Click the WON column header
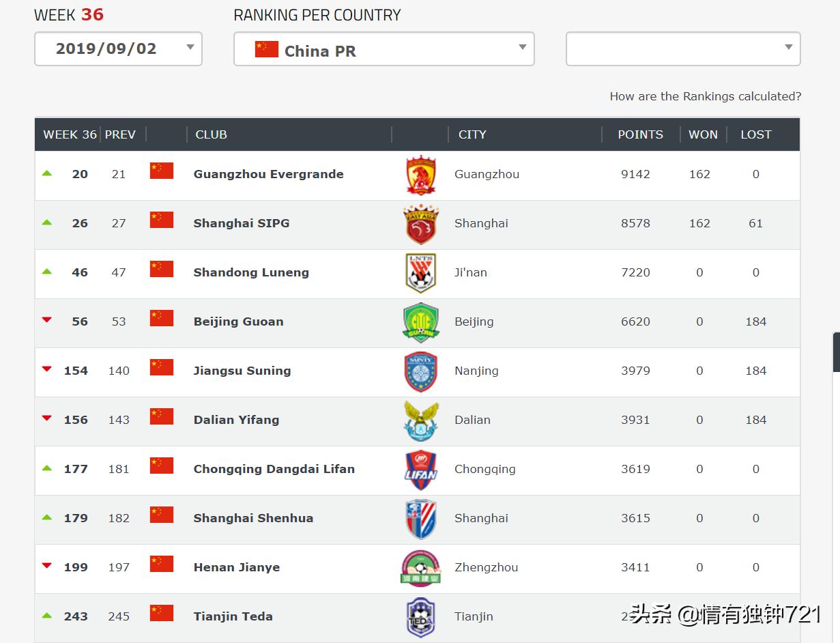 click(703, 134)
